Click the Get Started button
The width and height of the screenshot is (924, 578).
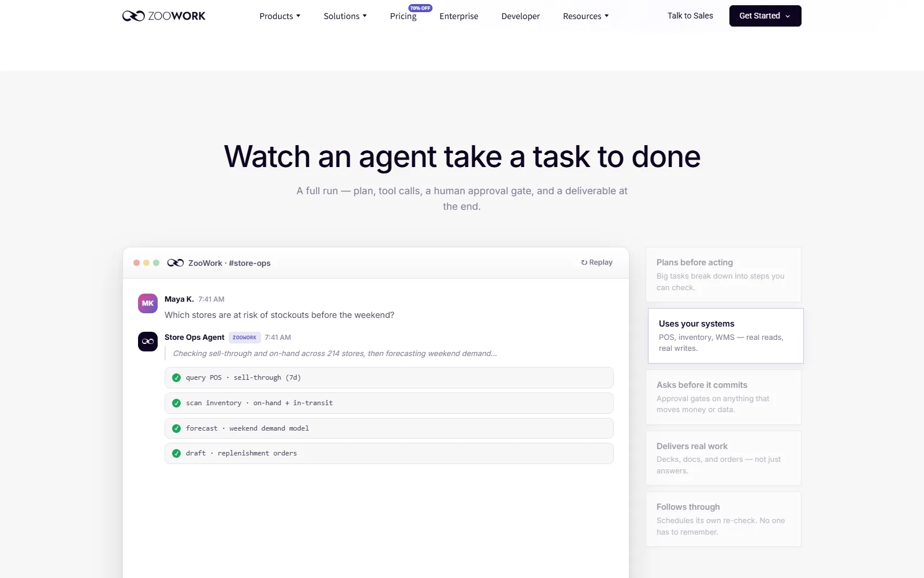(x=765, y=16)
